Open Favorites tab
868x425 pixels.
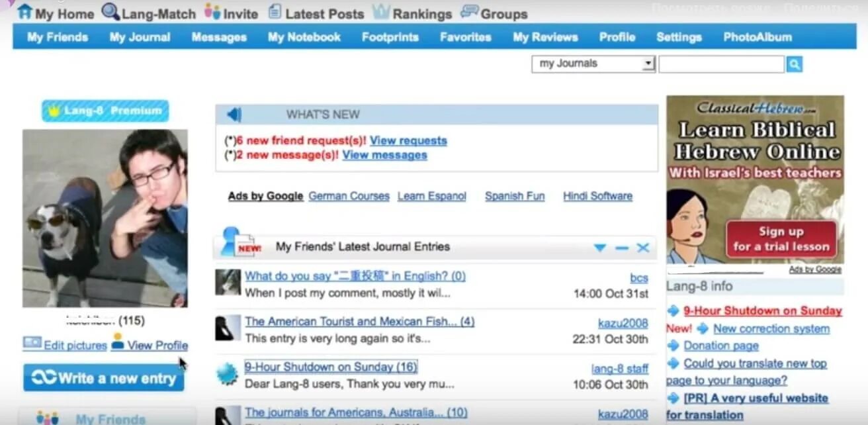click(466, 37)
